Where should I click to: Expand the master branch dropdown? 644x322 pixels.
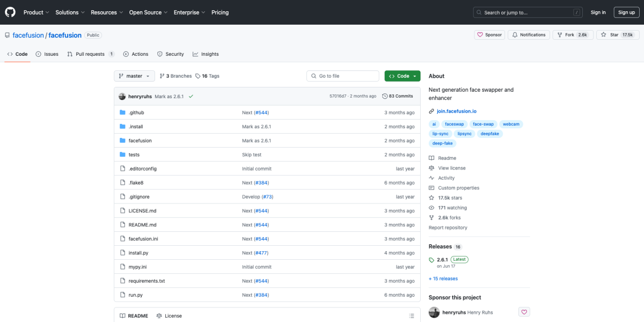pos(134,76)
